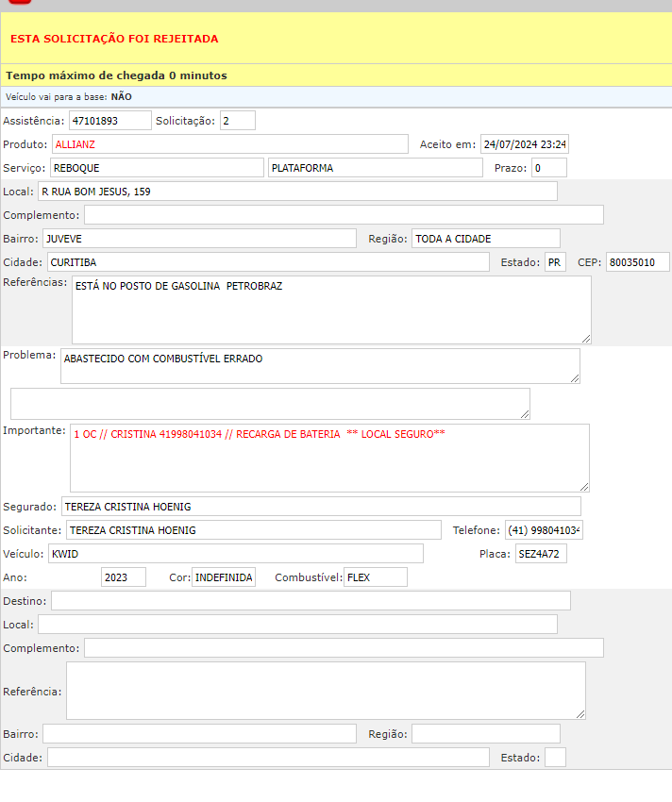Viewport: 672px width, 802px height.
Task: Select the PLATAFORMA service type field
Action: (x=375, y=168)
